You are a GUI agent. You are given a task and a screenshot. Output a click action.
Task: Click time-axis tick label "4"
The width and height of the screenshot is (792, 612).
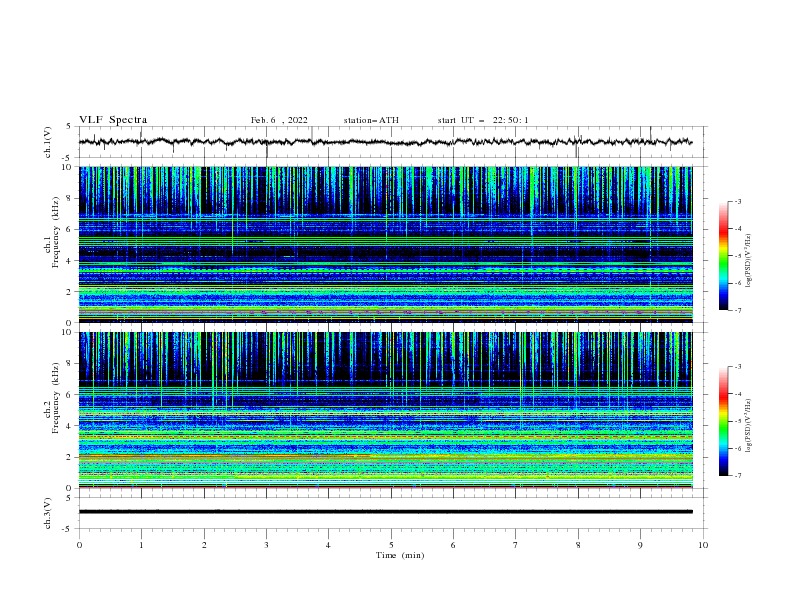point(329,545)
